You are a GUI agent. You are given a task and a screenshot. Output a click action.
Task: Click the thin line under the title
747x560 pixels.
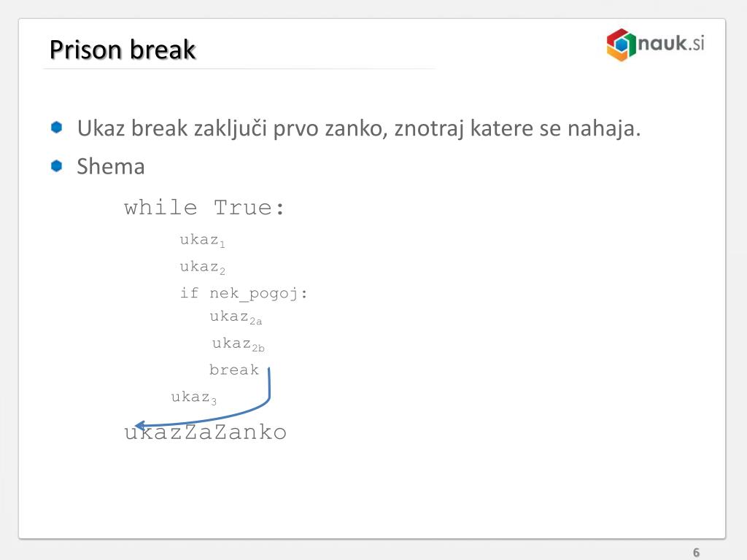click(239, 69)
